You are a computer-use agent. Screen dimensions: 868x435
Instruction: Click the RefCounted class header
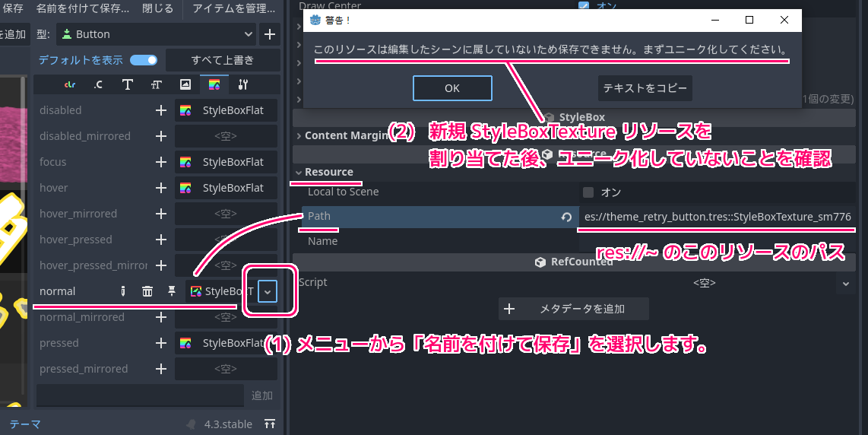pos(574,262)
